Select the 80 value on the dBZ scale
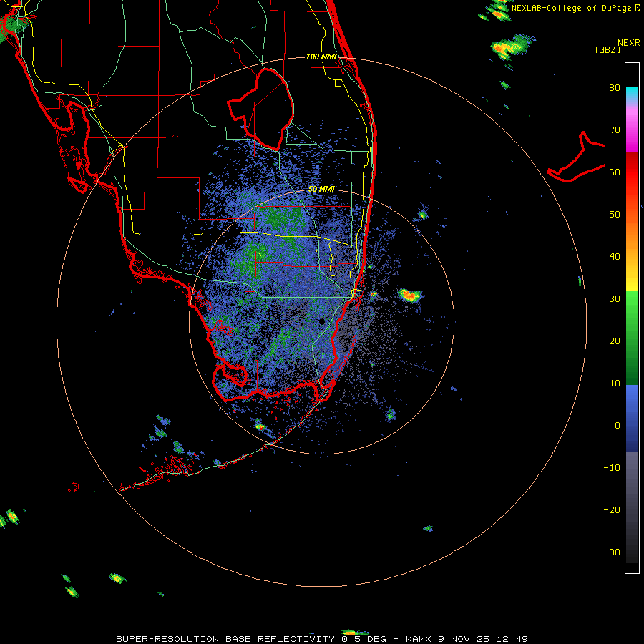 pos(615,88)
